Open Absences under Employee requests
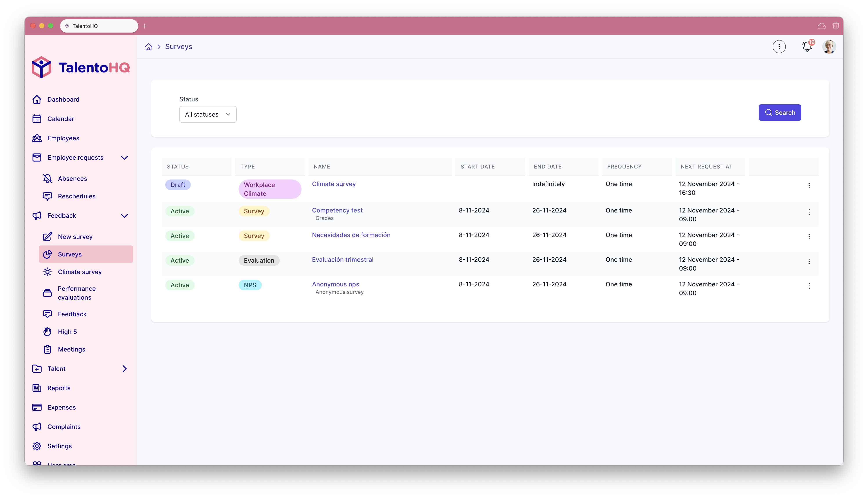868x498 pixels. pyautogui.click(x=86, y=179)
